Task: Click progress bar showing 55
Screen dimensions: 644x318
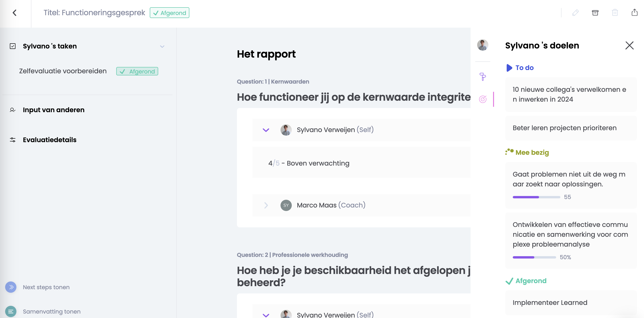Action: point(536,197)
